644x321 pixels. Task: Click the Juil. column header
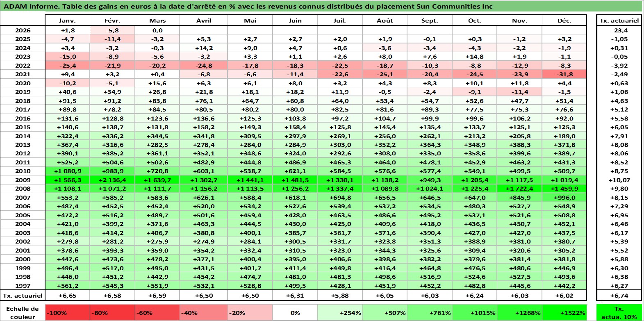(340, 20)
